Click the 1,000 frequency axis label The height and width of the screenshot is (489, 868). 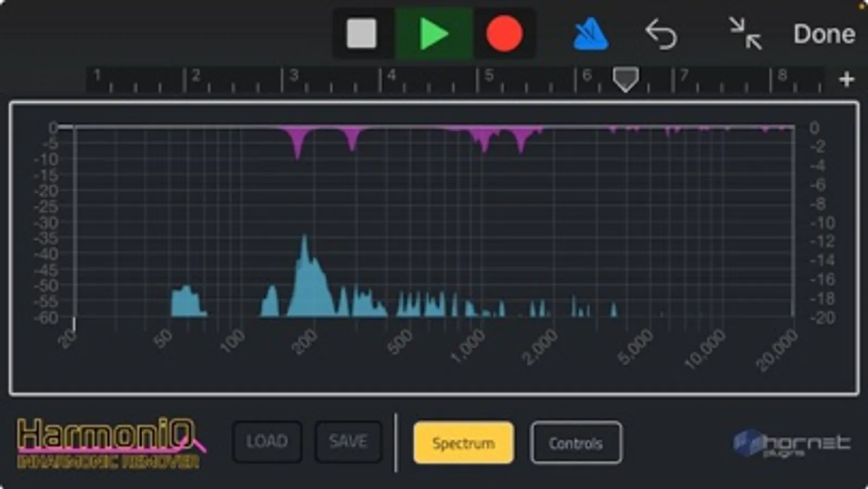tap(468, 347)
